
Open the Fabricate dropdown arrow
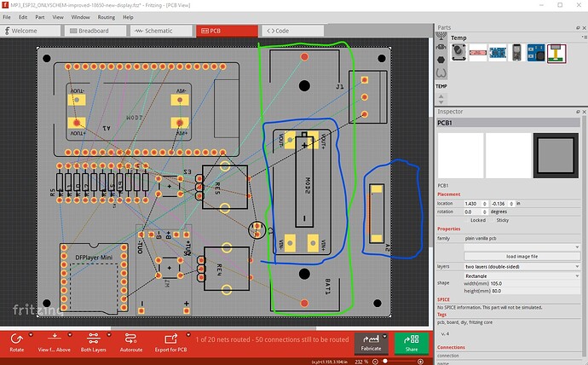coord(384,336)
